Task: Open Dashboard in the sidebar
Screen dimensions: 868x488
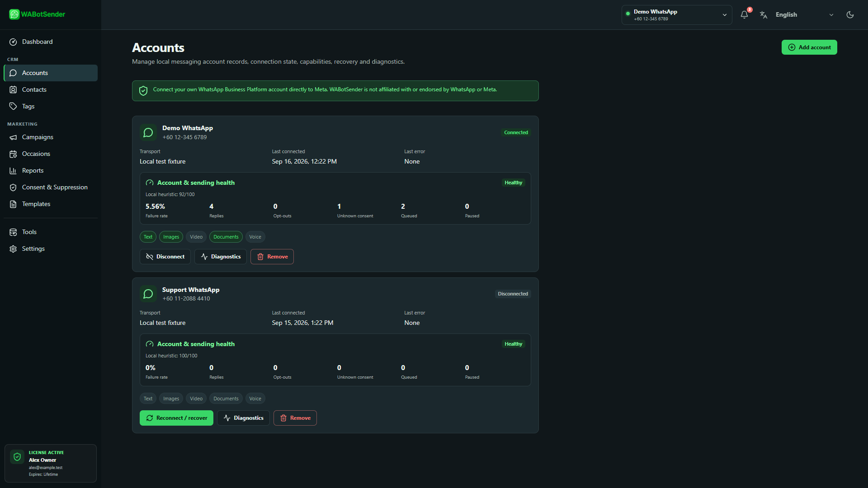Action: click(51, 42)
